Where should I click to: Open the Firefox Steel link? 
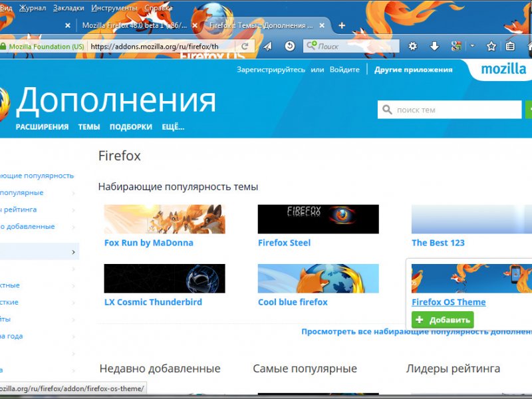[x=285, y=243]
